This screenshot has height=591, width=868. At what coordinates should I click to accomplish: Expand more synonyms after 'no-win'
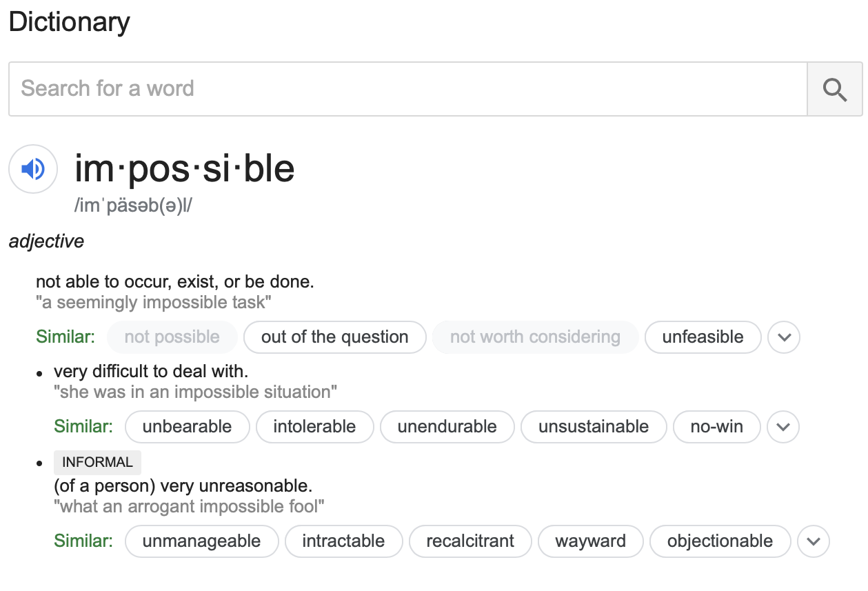pos(783,427)
